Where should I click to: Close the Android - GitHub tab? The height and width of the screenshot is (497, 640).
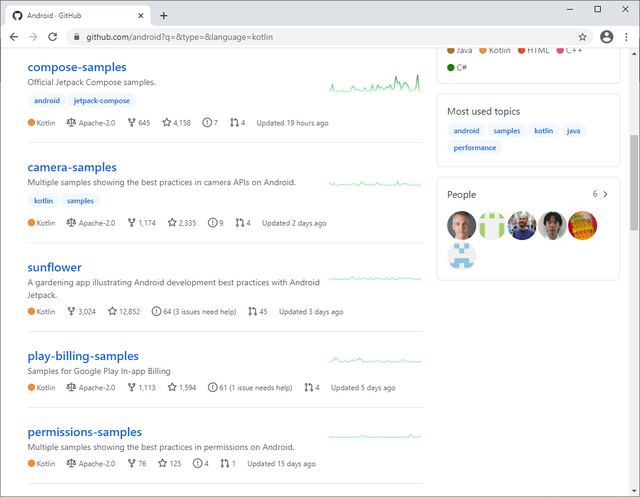pyautogui.click(x=140, y=16)
